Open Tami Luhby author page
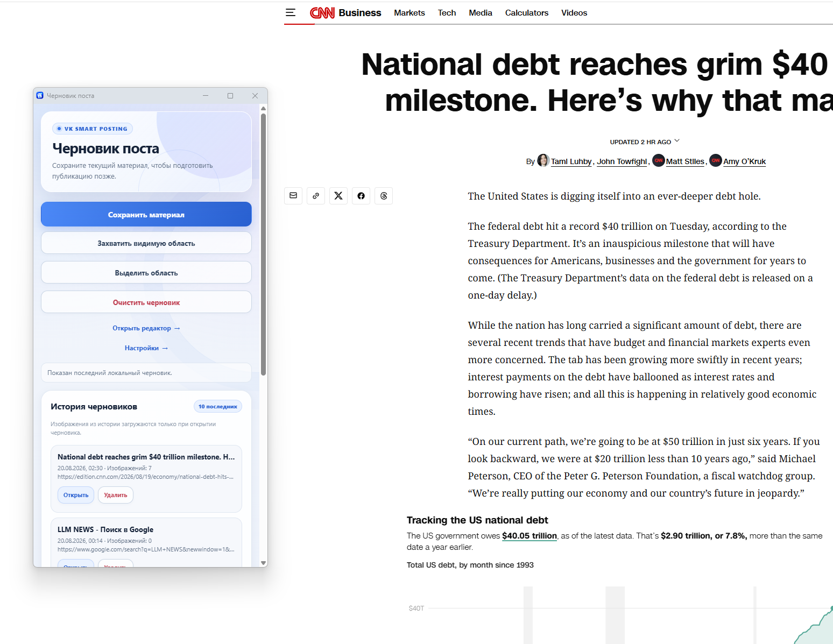Screen dimensions: 833x644 [x=571, y=161]
